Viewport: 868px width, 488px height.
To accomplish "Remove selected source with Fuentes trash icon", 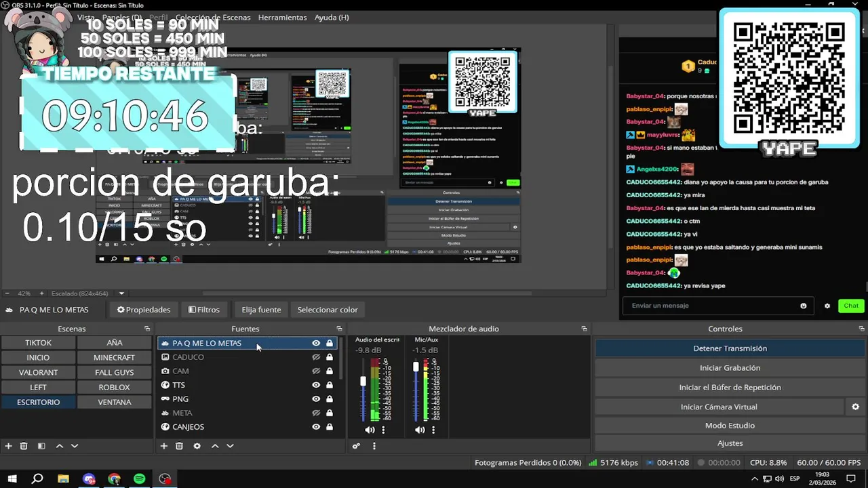I will tap(179, 446).
